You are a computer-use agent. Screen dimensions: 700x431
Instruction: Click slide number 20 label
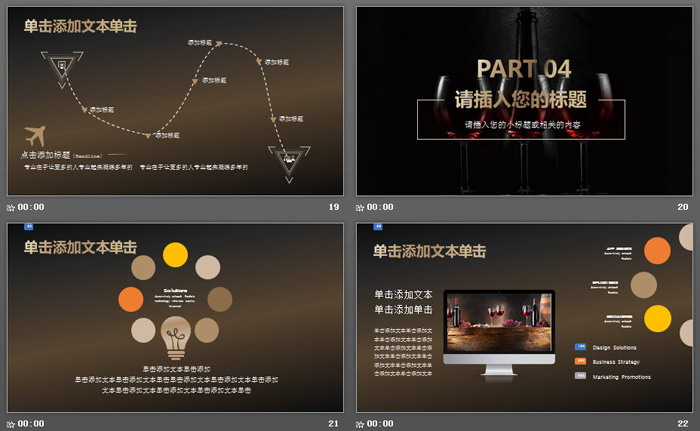pyautogui.click(x=683, y=207)
